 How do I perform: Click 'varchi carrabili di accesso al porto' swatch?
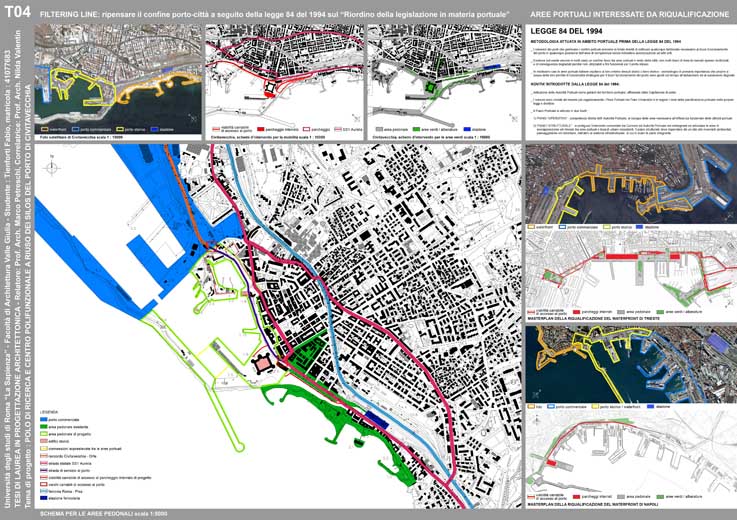click(x=44, y=484)
